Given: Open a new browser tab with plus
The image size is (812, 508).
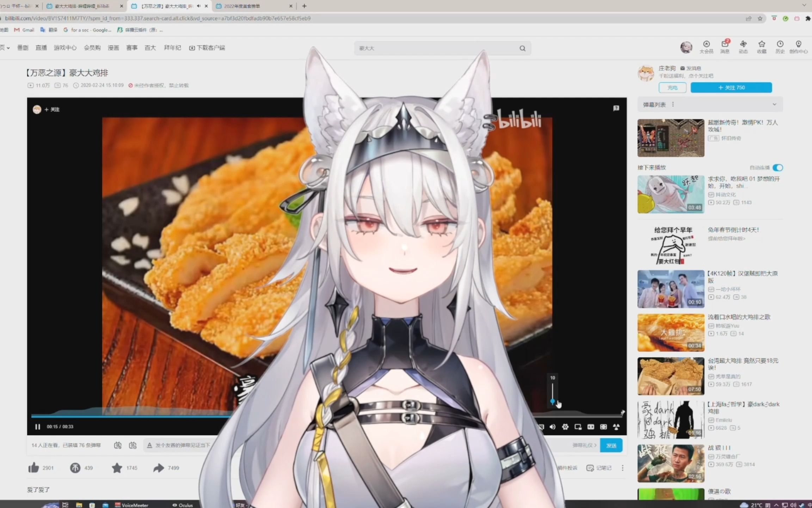Looking at the screenshot, I should pos(304,6).
